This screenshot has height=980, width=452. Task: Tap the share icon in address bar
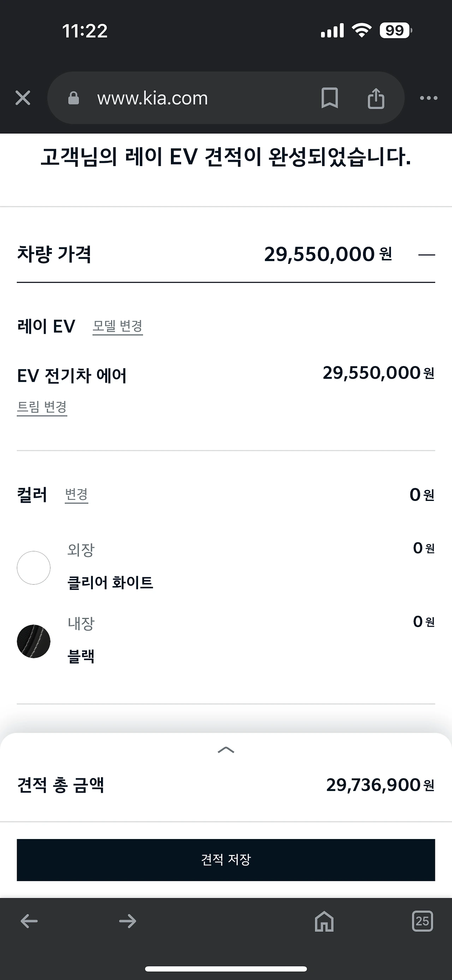(376, 98)
